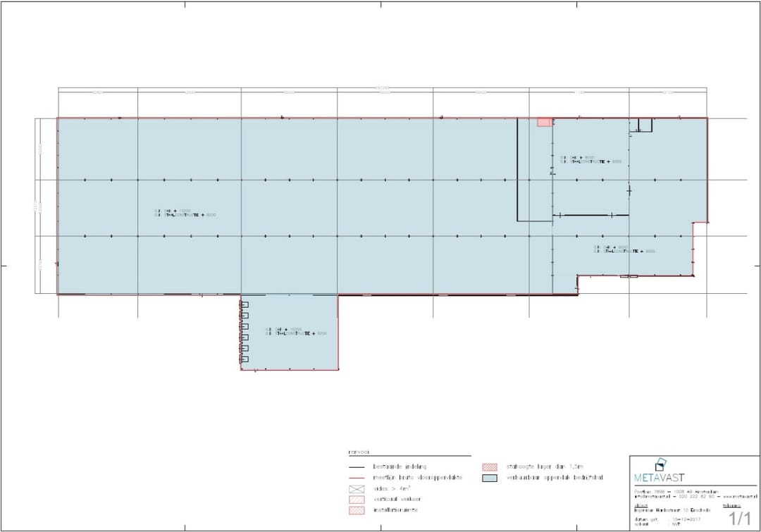This screenshot has height=532, width=761.
Task: Click the pink installation room in the floor plan
Action: 545,123
